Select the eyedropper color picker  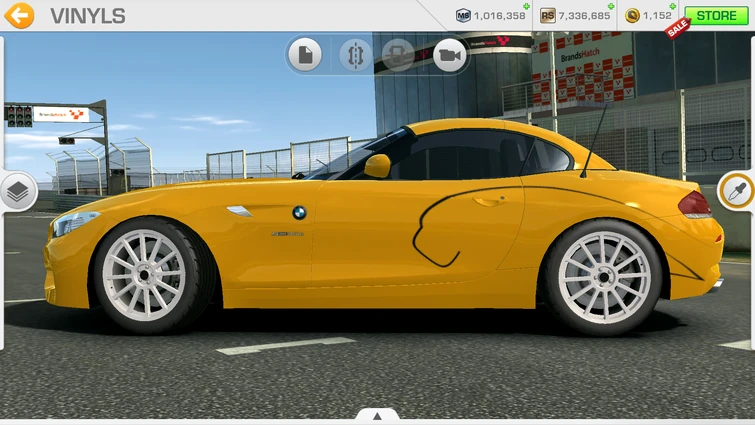736,192
